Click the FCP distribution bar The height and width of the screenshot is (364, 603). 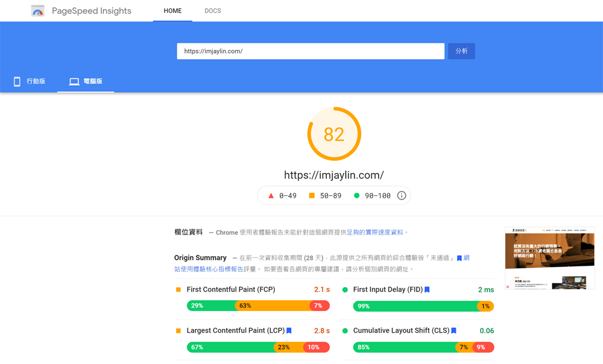pos(258,306)
